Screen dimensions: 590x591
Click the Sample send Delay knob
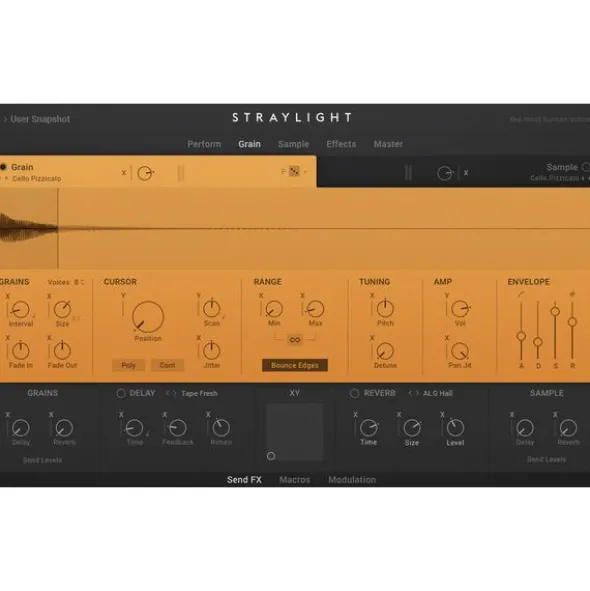(525, 428)
